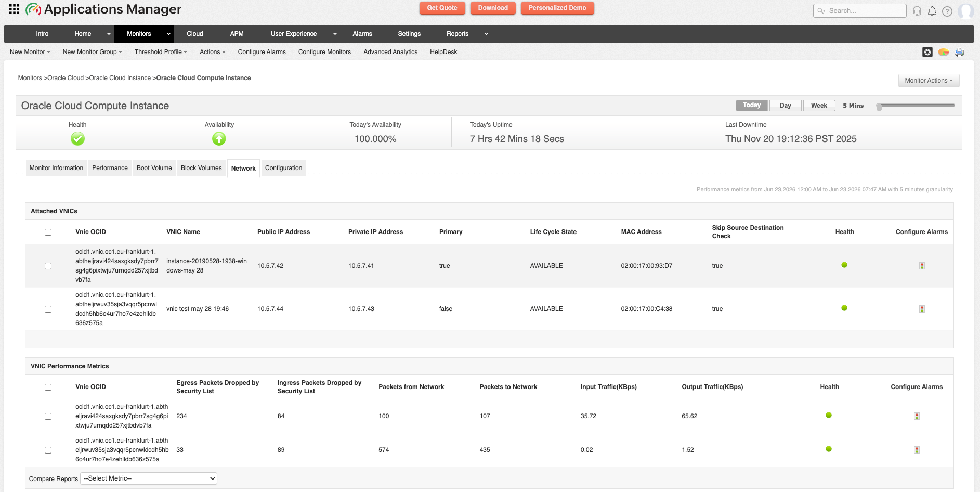Image resolution: width=980 pixels, height=492 pixels.
Task: Switch to the Boot Volume tab
Action: point(154,168)
